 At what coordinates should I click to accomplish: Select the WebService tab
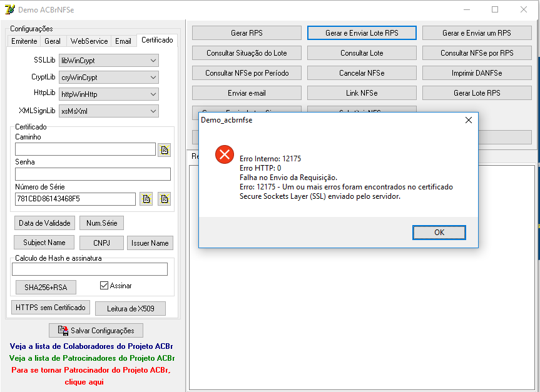click(x=89, y=41)
